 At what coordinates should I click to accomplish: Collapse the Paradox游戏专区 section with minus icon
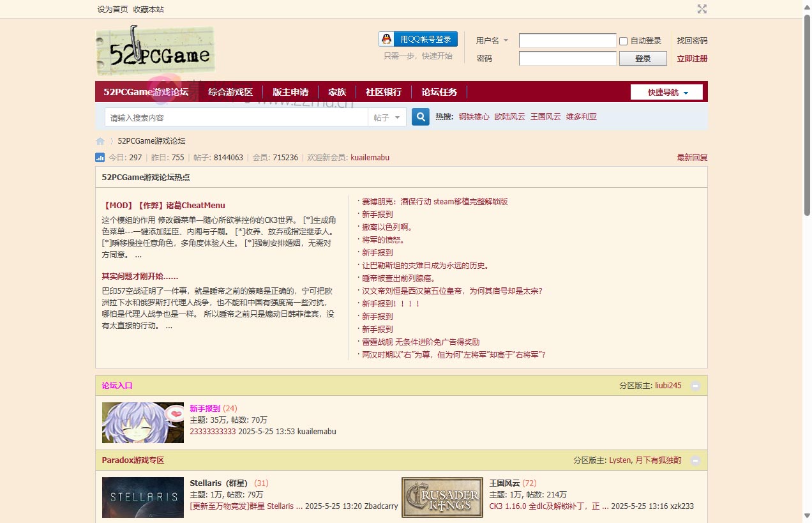[696, 460]
